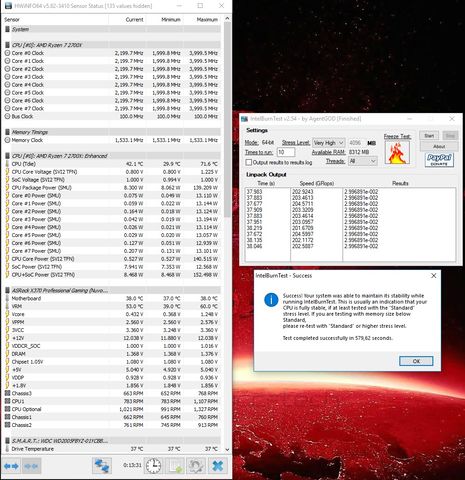Image resolution: width=465 pixels, height=480 pixels.
Task: Click IntelBurnTest title bar app icon
Action: (x=245, y=119)
